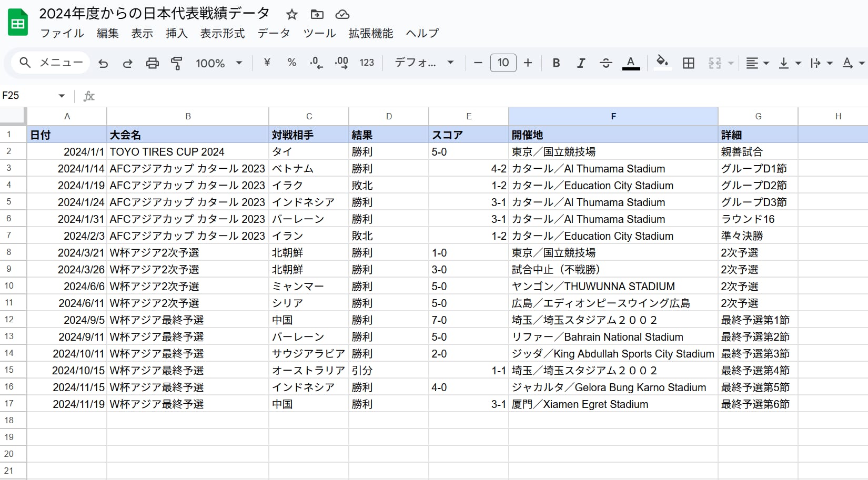
Task: Open the zoom 100% dropdown
Action: click(x=219, y=63)
